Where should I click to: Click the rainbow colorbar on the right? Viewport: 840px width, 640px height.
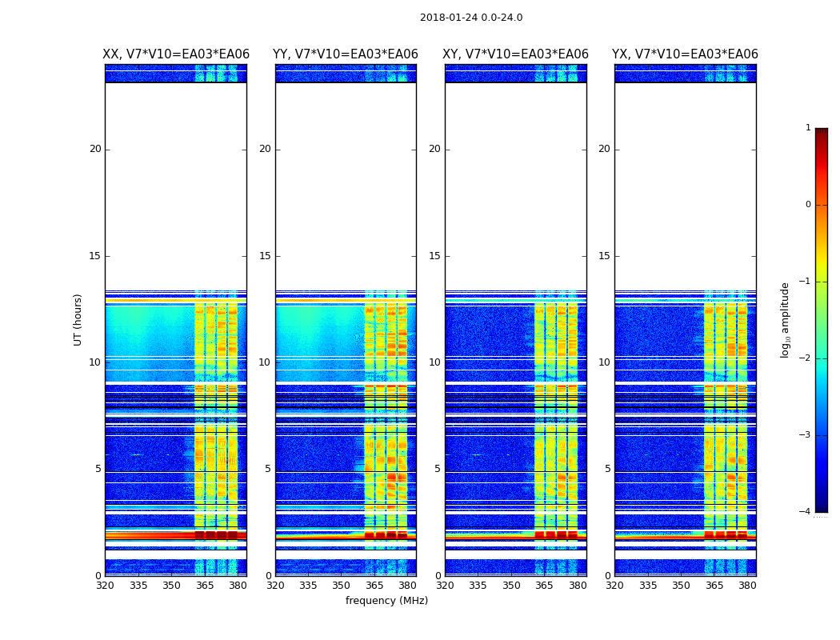click(821, 320)
